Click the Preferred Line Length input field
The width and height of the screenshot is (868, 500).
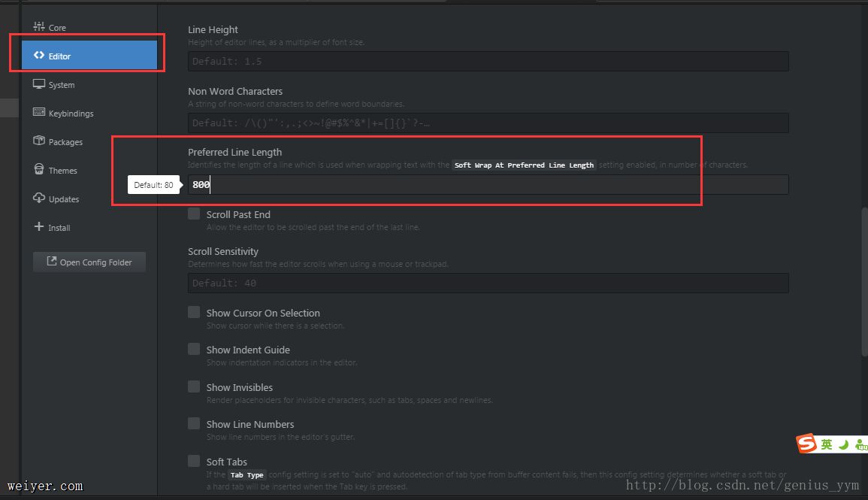click(x=488, y=184)
